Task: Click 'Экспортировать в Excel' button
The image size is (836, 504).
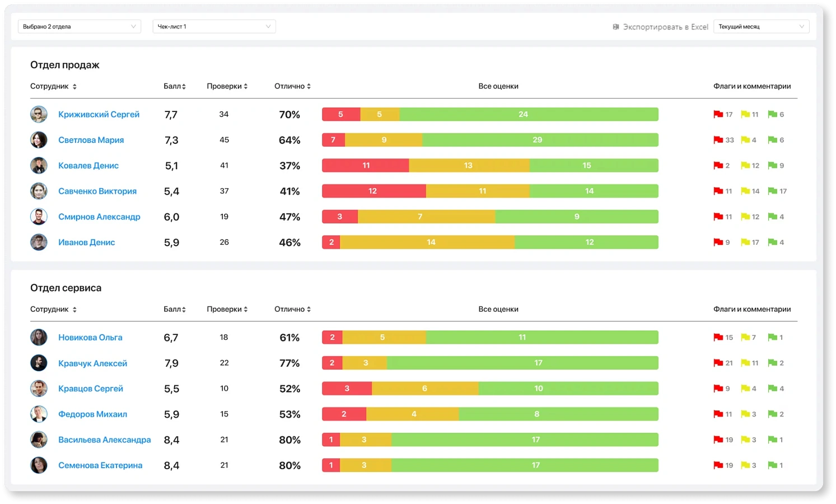Action: pyautogui.click(x=660, y=27)
